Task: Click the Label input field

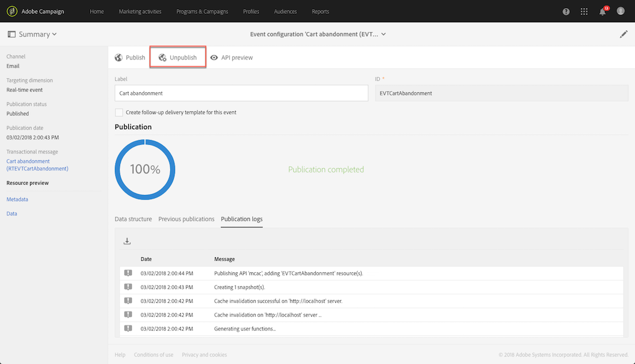Action: pyautogui.click(x=241, y=93)
